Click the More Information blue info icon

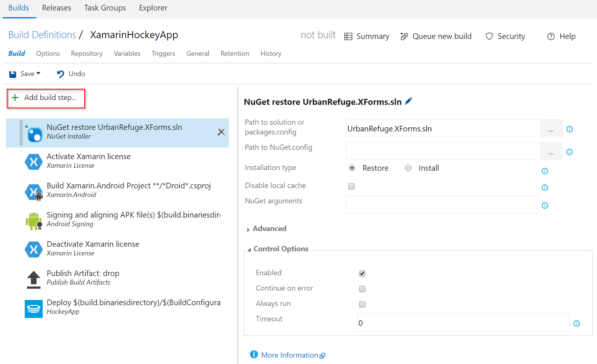pyautogui.click(x=254, y=354)
